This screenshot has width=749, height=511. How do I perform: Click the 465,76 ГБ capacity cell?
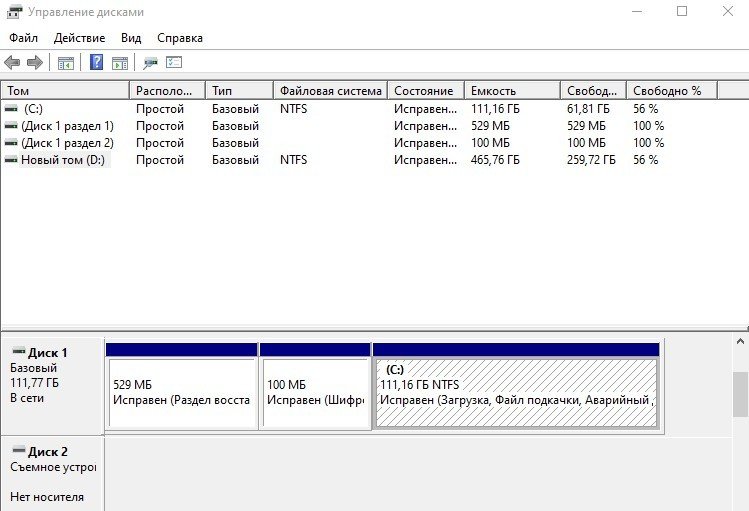495,160
